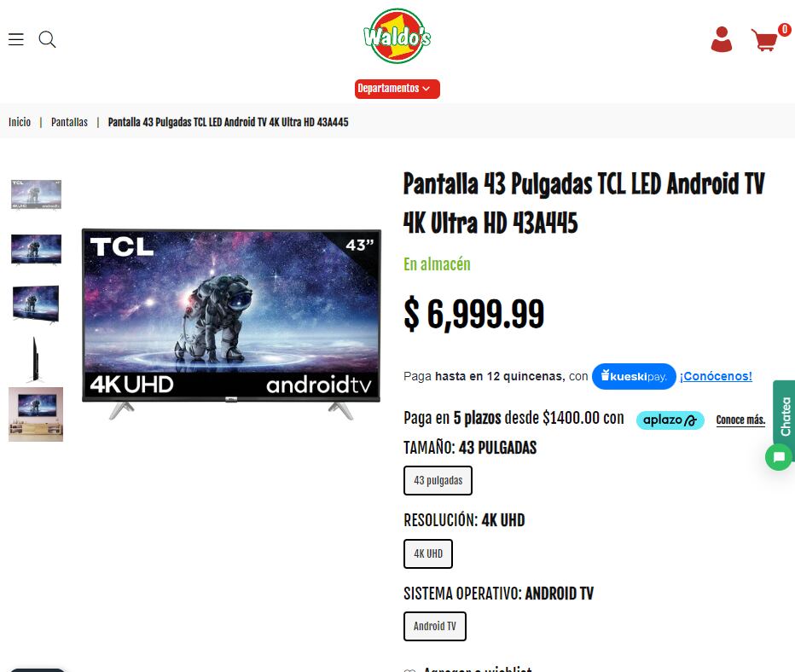The width and height of the screenshot is (795, 672).
Task: Click the kueskipay badge
Action: pyautogui.click(x=634, y=377)
